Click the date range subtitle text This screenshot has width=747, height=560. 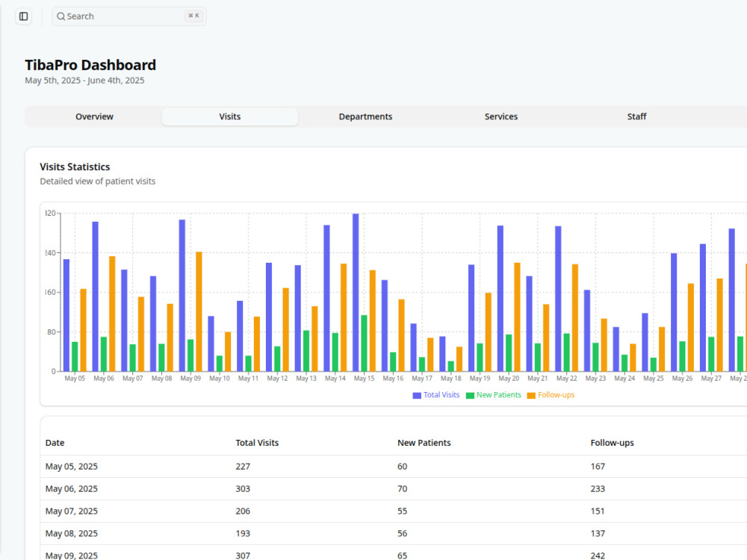click(x=84, y=81)
